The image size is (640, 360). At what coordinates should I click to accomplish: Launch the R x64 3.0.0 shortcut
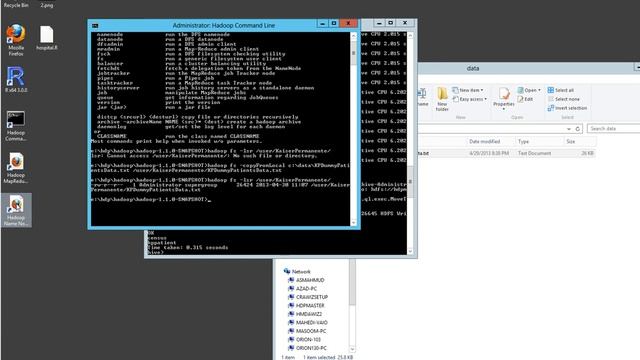click(x=16, y=79)
